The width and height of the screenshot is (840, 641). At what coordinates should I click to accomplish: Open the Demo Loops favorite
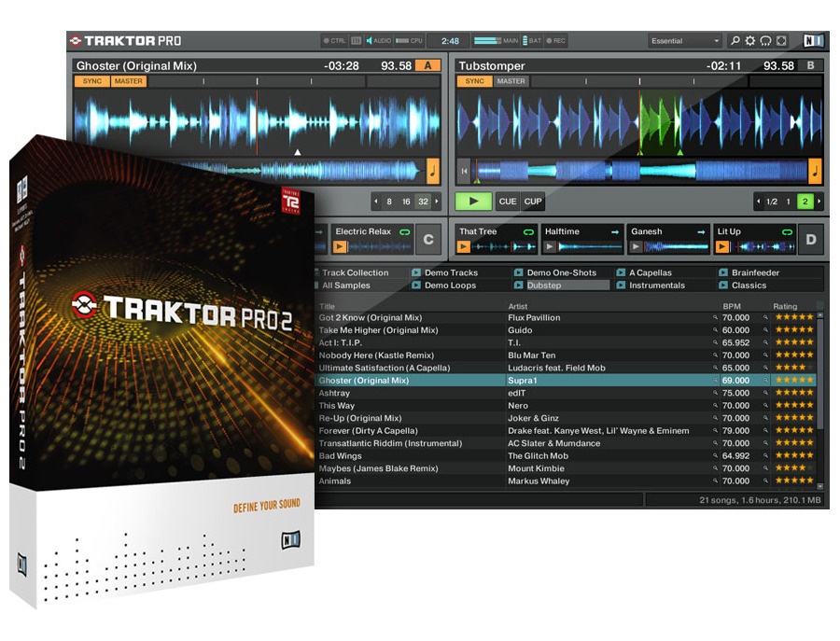coord(444,286)
